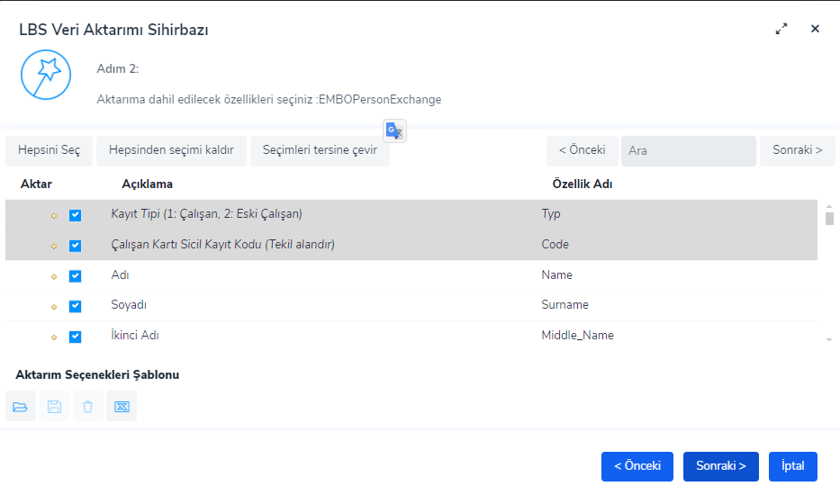Click the expand window arrows icon
This screenshot has height=504, width=840.
coord(781,29)
